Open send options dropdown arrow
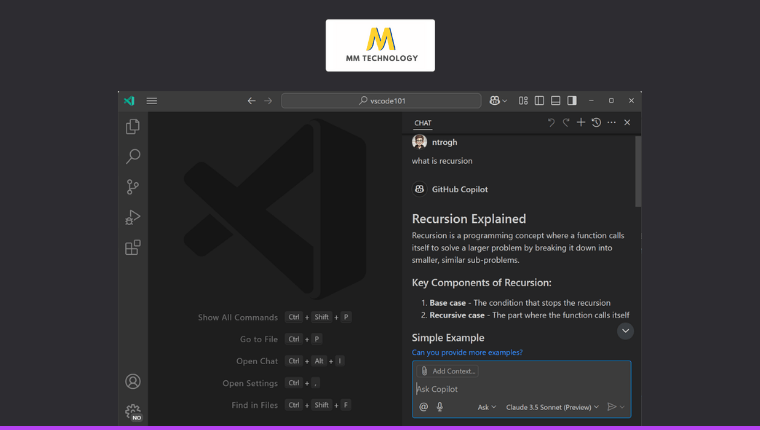Viewport: 760px width, 430px height. tap(622, 407)
